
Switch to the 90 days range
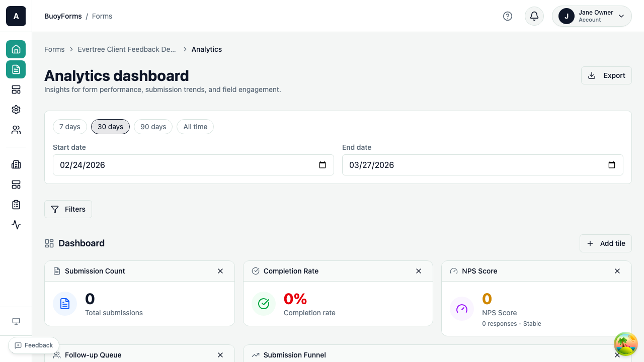(153, 127)
